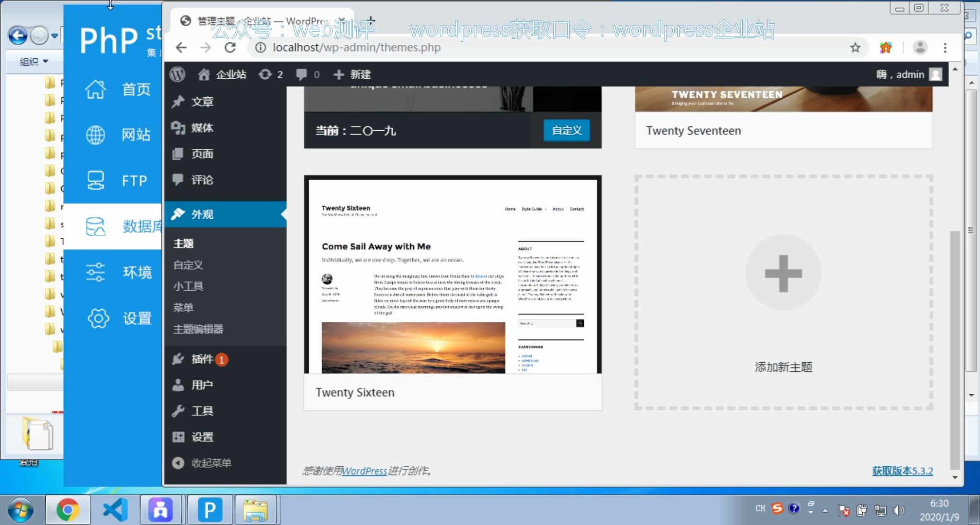Select 主题编辑器 in the appearance submenu
The width and height of the screenshot is (980, 525).
(198, 329)
